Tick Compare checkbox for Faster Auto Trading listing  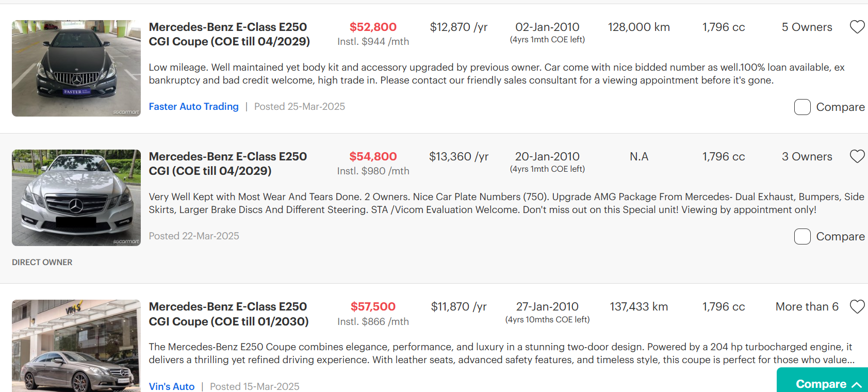[x=803, y=107]
